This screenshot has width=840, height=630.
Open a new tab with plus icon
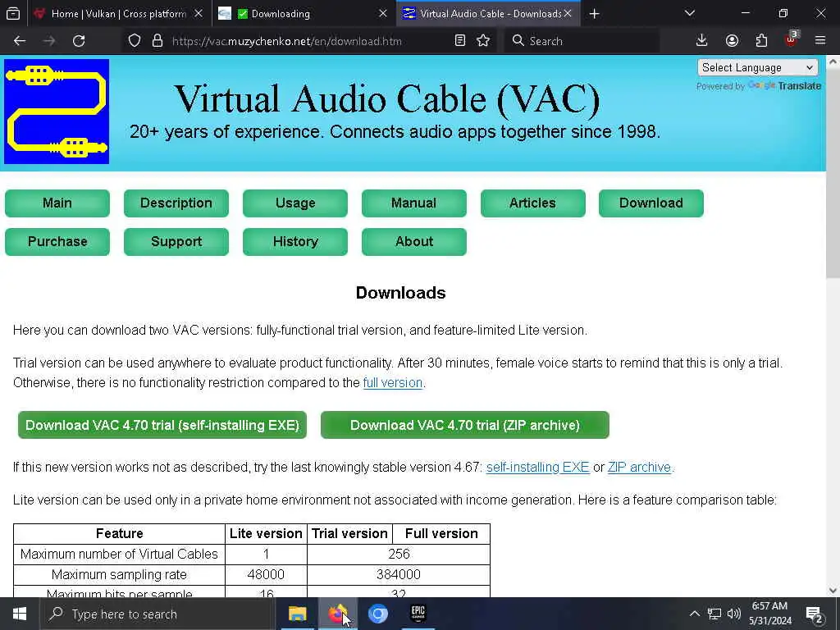coord(594,13)
